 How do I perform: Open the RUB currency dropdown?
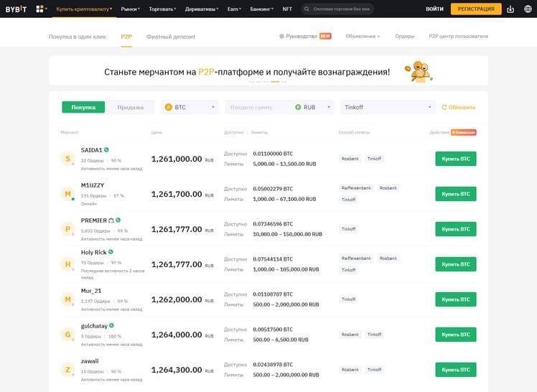313,107
